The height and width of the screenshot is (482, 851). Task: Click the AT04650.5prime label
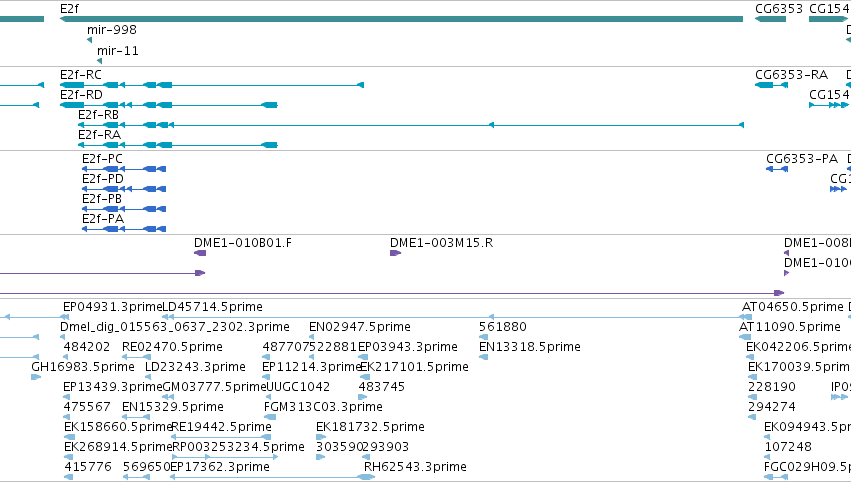pos(793,307)
